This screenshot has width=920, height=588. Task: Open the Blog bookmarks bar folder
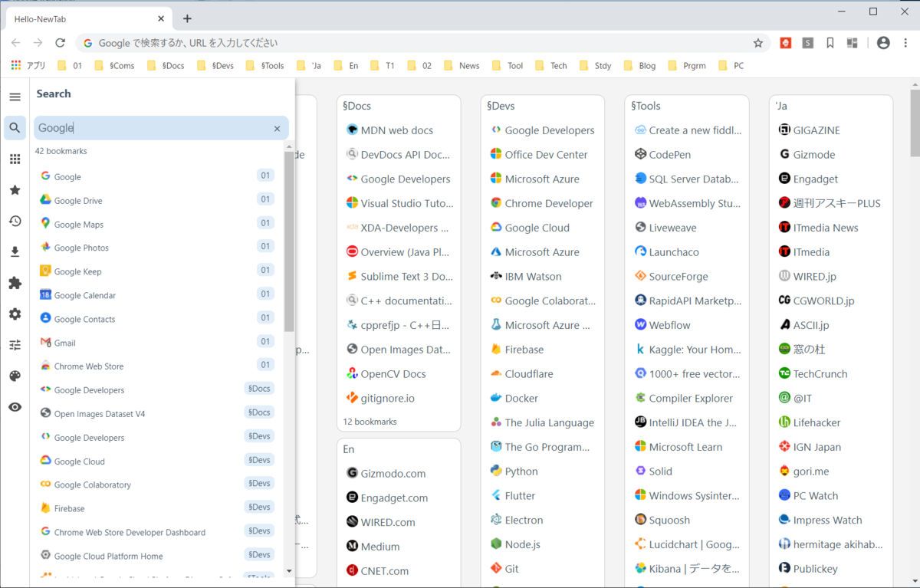639,65
